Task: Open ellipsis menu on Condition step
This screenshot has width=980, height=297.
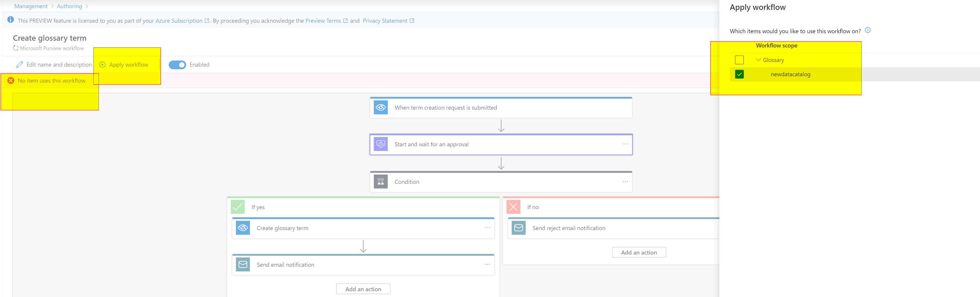Action: pos(625,182)
